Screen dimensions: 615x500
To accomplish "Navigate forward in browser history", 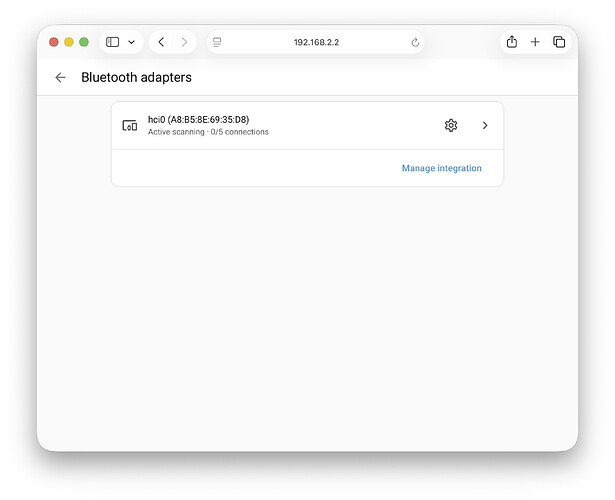I will 184,42.
